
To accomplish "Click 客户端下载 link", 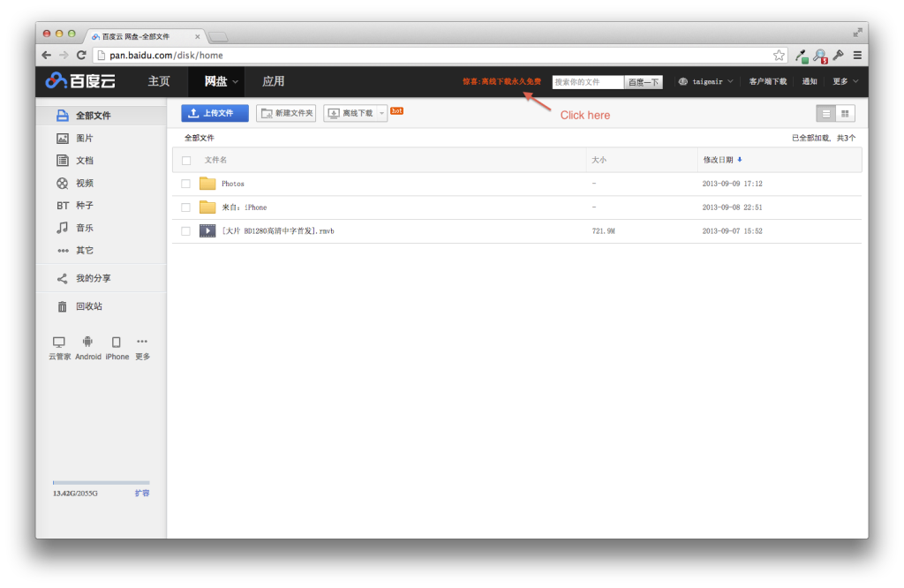I will (x=767, y=82).
